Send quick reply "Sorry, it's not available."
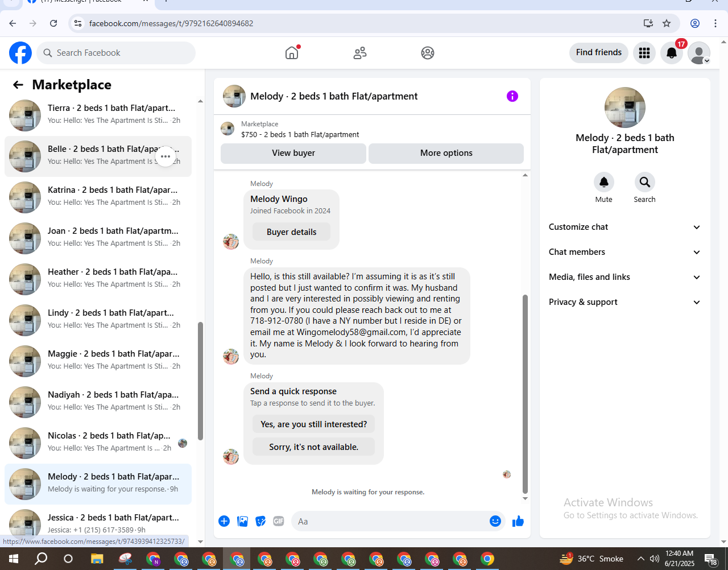The width and height of the screenshot is (728, 570). [314, 447]
